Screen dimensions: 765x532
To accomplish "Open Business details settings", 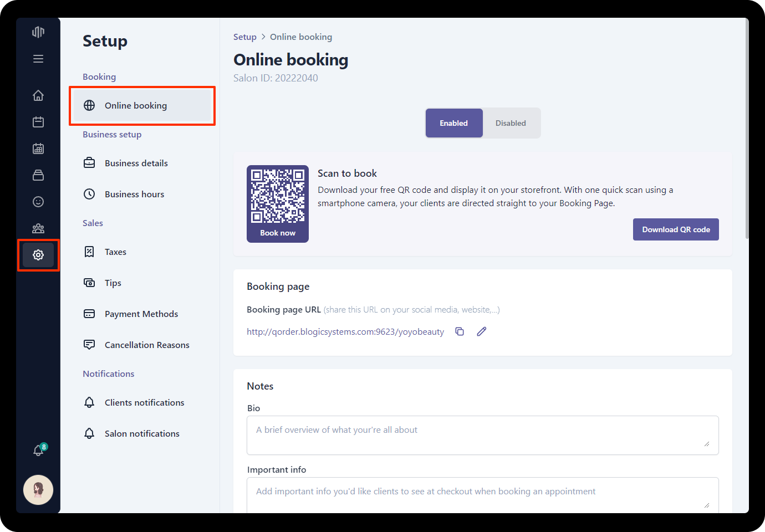I will (x=136, y=163).
